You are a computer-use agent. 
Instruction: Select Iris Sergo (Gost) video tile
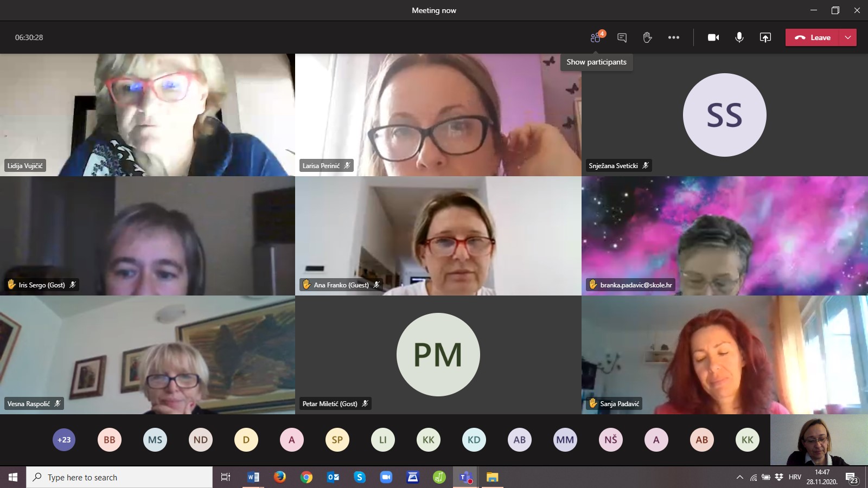(147, 236)
